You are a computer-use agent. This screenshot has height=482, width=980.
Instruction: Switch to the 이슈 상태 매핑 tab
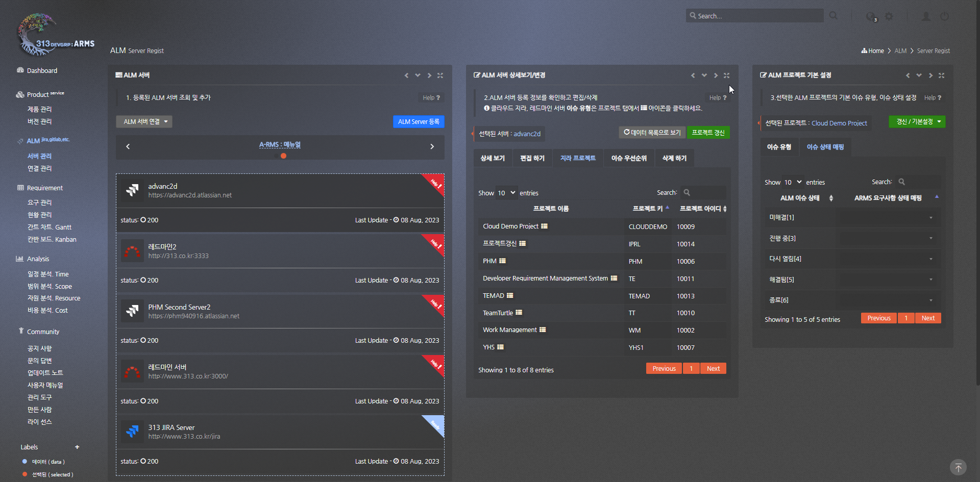[x=825, y=147]
